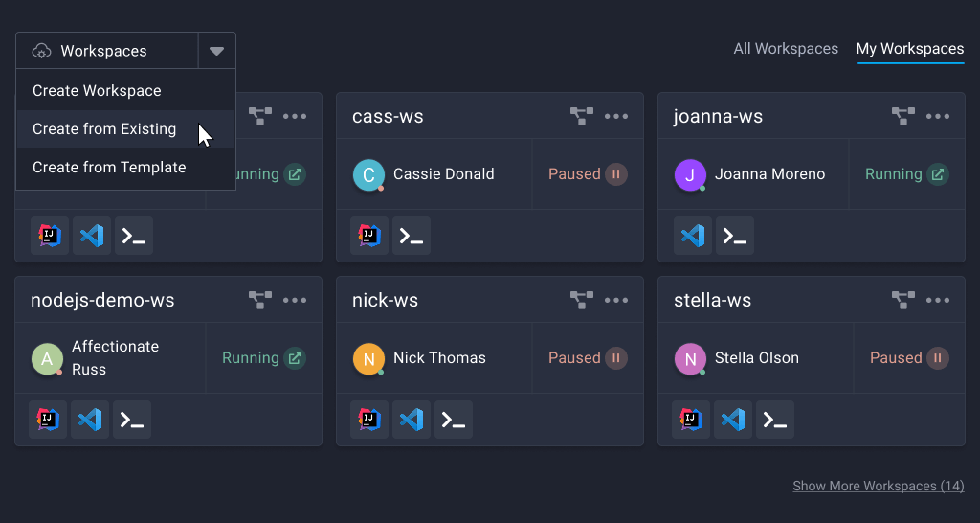Image resolution: width=980 pixels, height=523 pixels.
Task: Open the three-dot menu on nodejs-demo-ws
Action: click(295, 301)
